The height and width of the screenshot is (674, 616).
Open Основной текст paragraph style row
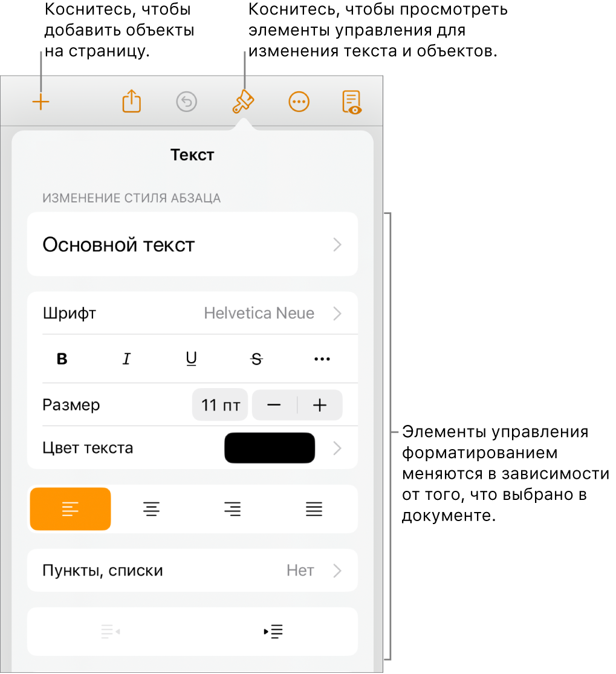click(193, 244)
